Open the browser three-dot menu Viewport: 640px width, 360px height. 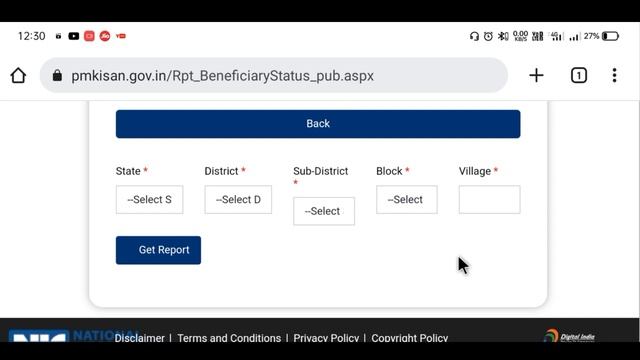(x=614, y=76)
